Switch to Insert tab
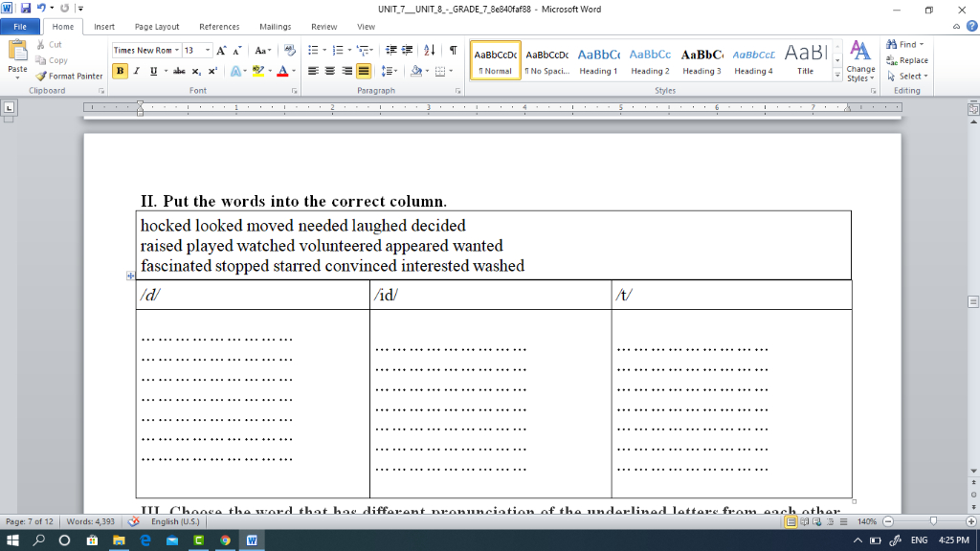The width and height of the screenshot is (980, 551). pos(104,27)
